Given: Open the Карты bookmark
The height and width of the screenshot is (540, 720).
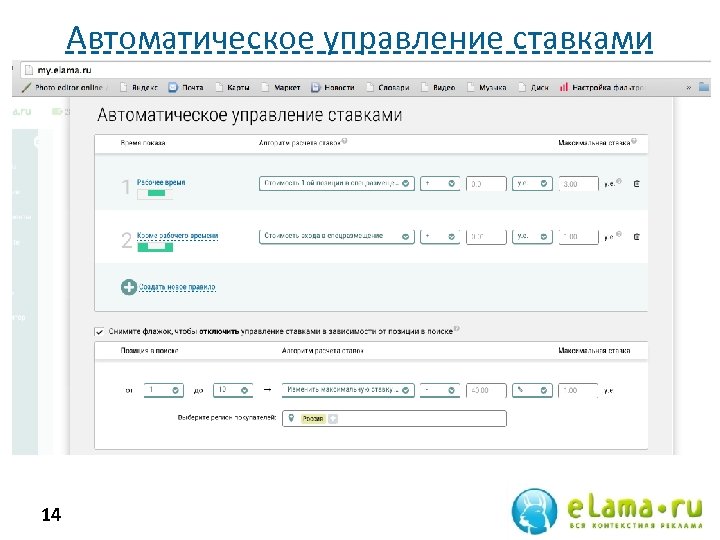Looking at the screenshot, I should [x=233, y=87].
